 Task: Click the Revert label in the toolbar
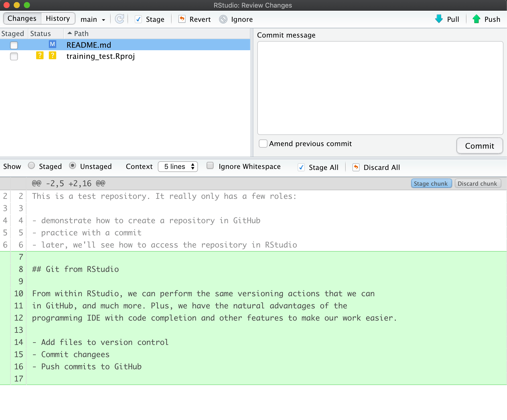click(x=200, y=19)
